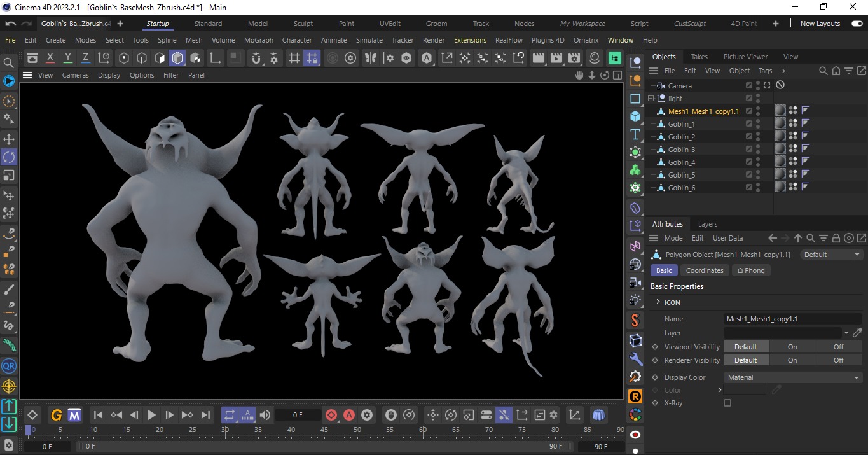Click the Name input field
Viewport: 868px width, 455px height.
tap(793, 319)
